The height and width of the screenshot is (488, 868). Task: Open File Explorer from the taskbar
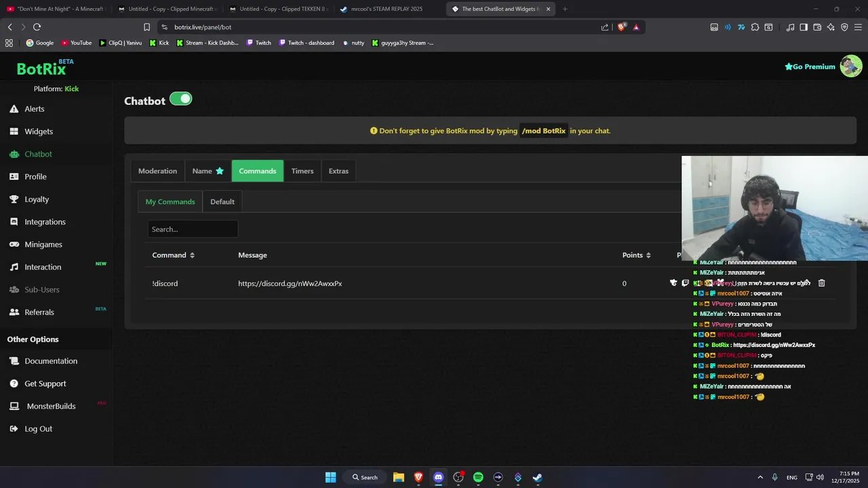(399, 477)
